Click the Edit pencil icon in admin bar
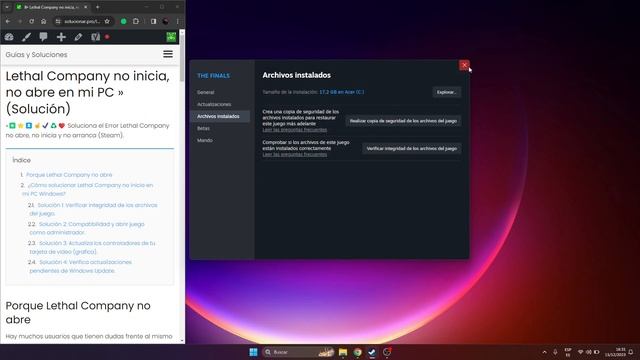Viewport: 640px width, 360px height. [x=78, y=37]
